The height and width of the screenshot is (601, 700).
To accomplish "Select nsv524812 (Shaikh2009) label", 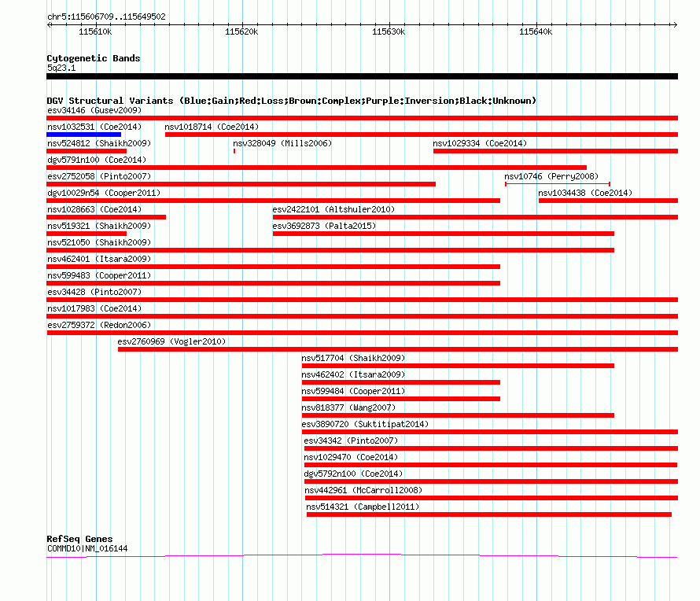I will tap(99, 143).
